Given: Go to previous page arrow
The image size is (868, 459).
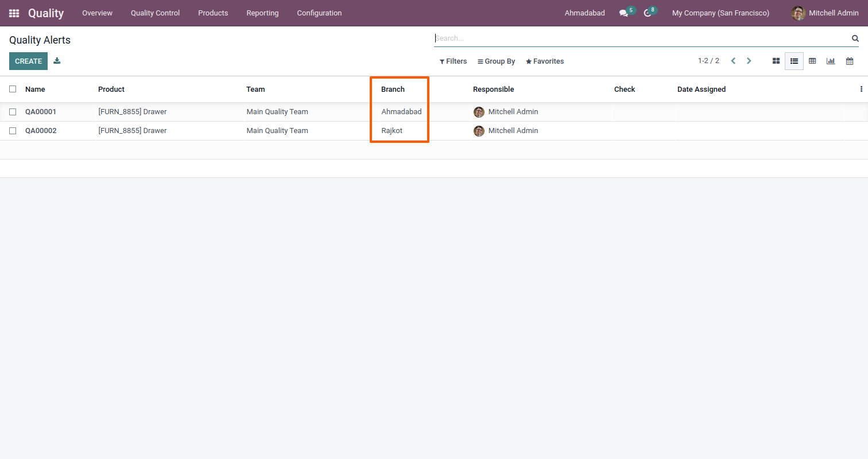Looking at the screenshot, I should click(x=733, y=61).
